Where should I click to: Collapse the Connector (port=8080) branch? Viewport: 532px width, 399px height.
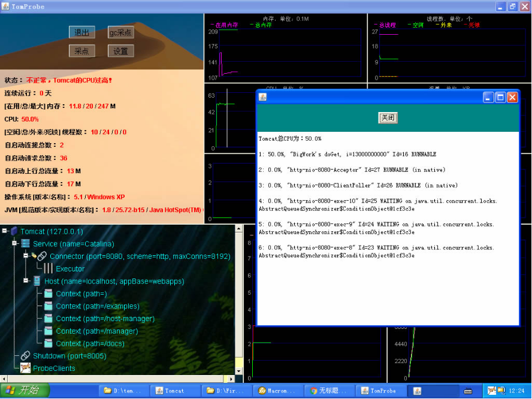(26, 256)
